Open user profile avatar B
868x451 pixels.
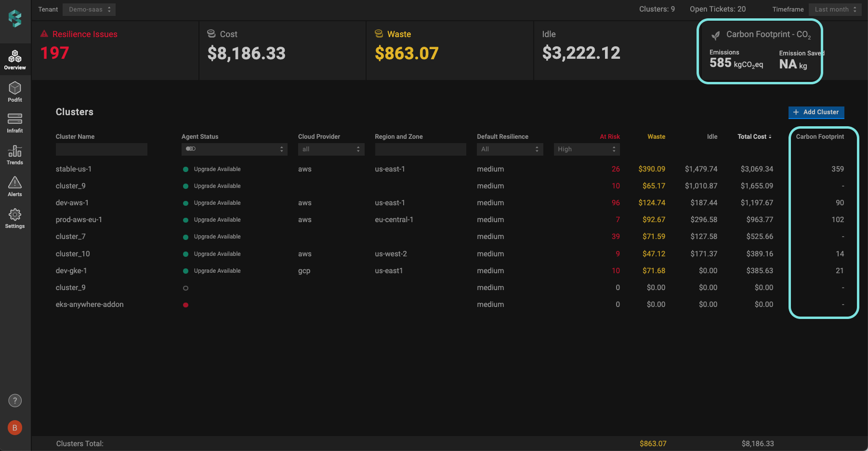[15, 427]
